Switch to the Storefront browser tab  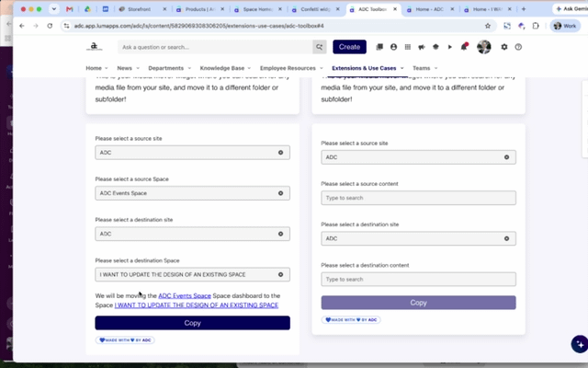click(142, 9)
